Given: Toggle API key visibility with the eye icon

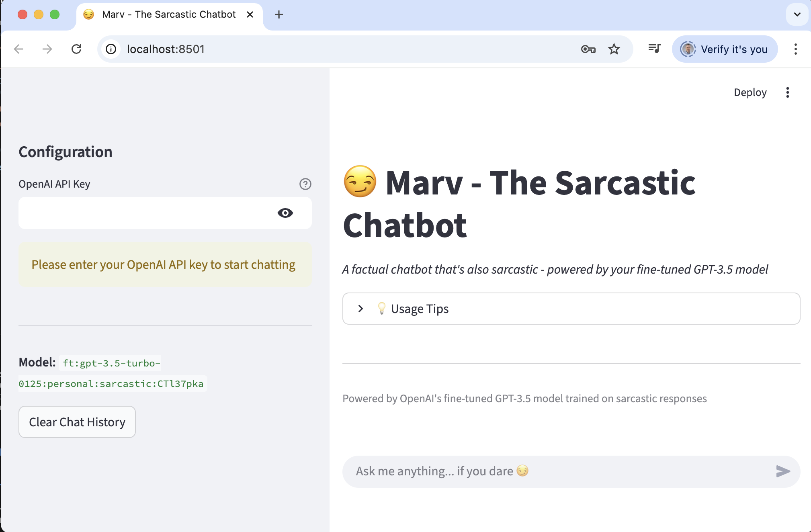Looking at the screenshot, I should pos(285,213).
